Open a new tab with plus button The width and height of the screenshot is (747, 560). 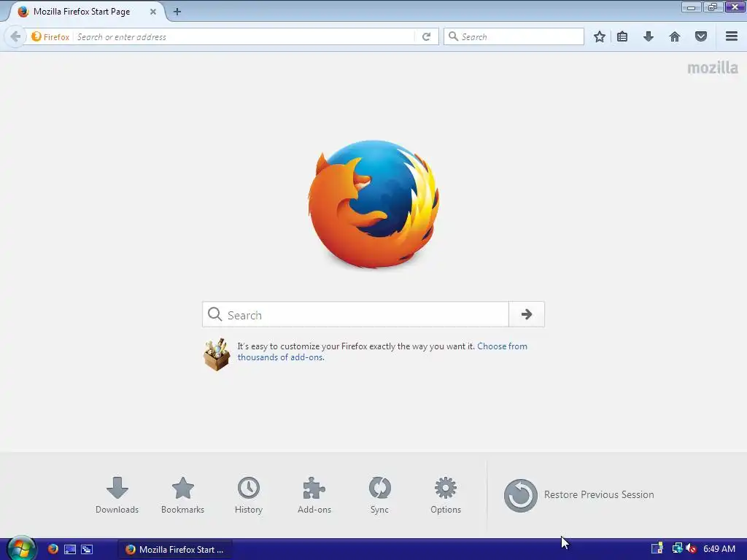click(x=177, y=12)
